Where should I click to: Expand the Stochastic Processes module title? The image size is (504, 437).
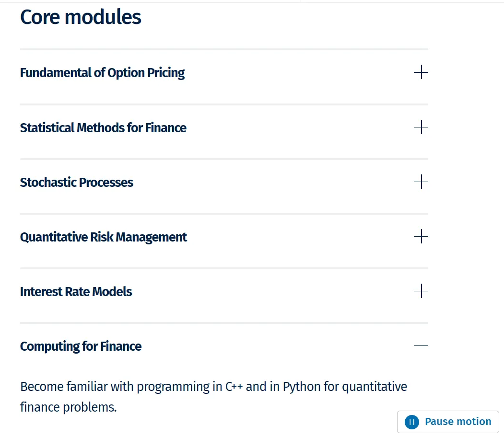pyautogui.click(x=77, y=183)
